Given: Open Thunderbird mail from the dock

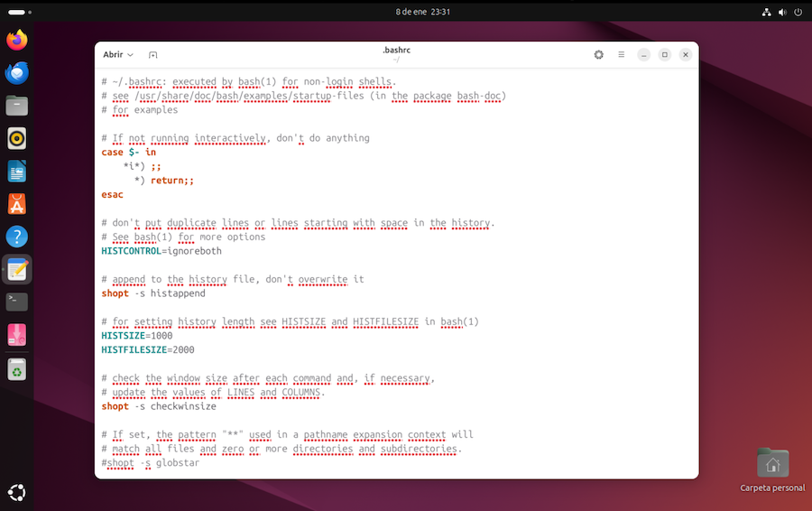Looking at the screenshot, I should coord(16,73).
